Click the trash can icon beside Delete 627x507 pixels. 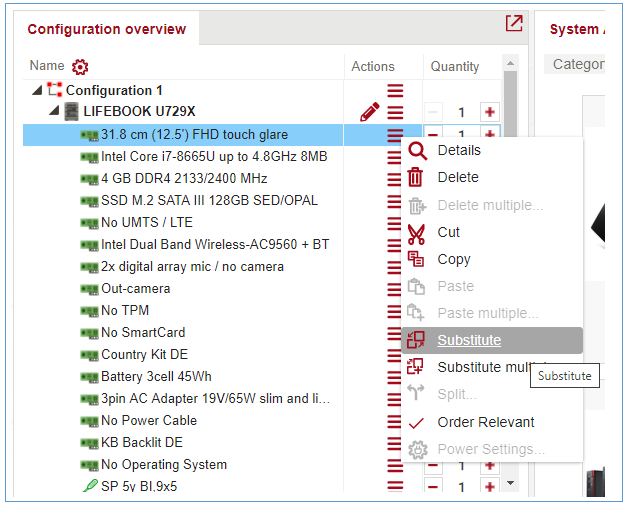point(415,177)
